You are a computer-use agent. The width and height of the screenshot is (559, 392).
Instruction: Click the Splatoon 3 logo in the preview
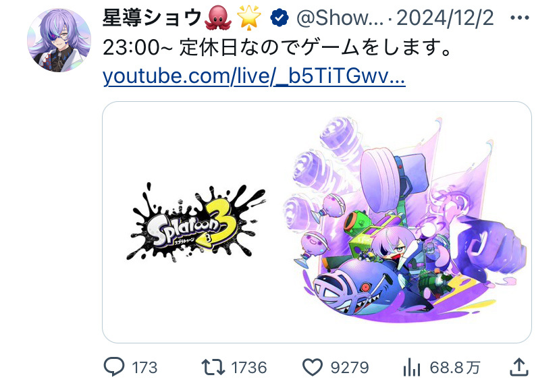[x=196, y=223]
